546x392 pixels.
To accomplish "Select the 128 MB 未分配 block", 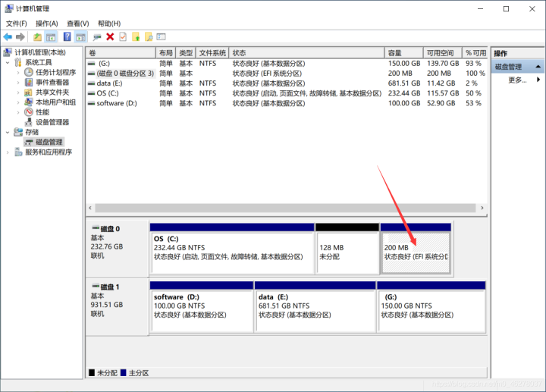I will click(x=347, y=249).
